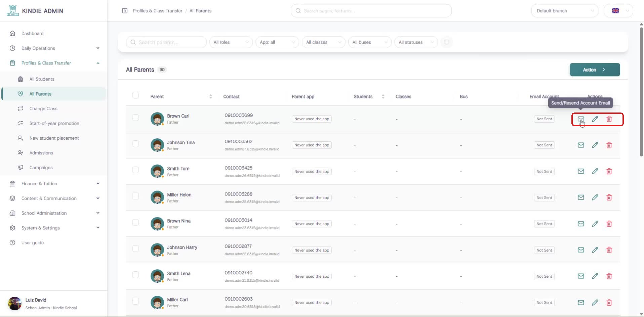
Task: Send account email to Johnson Tina
Action: [581, 145]
